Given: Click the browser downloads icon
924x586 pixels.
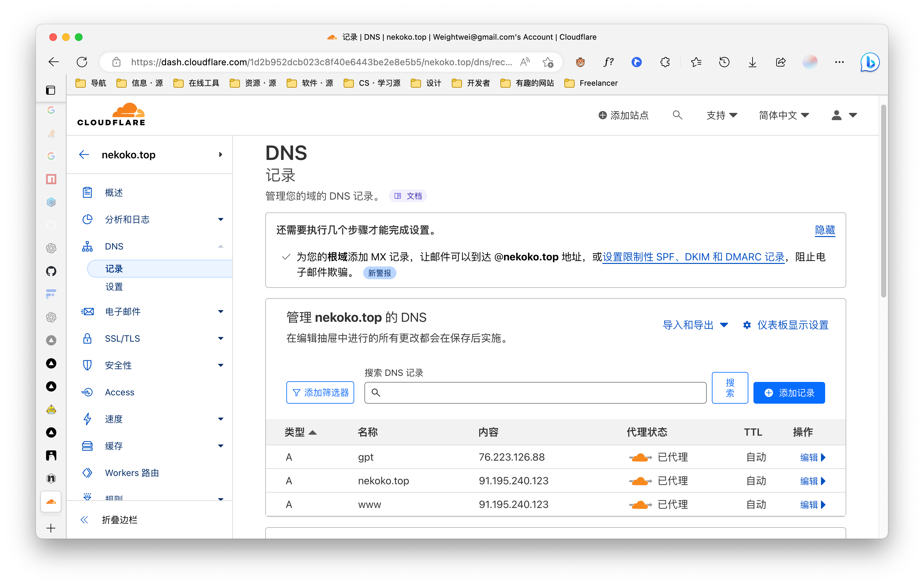Looking at the screenshot, I should tap(752, 62).
